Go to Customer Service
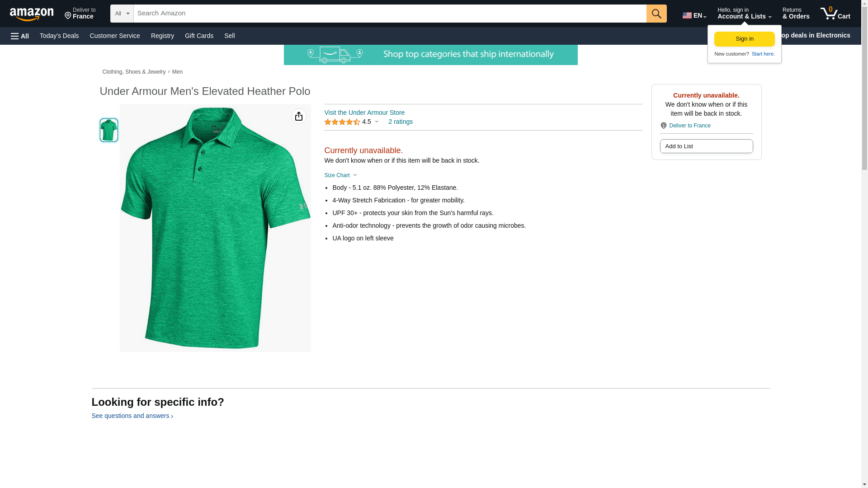Screen dimensions: 868x488 pos(115,36)
